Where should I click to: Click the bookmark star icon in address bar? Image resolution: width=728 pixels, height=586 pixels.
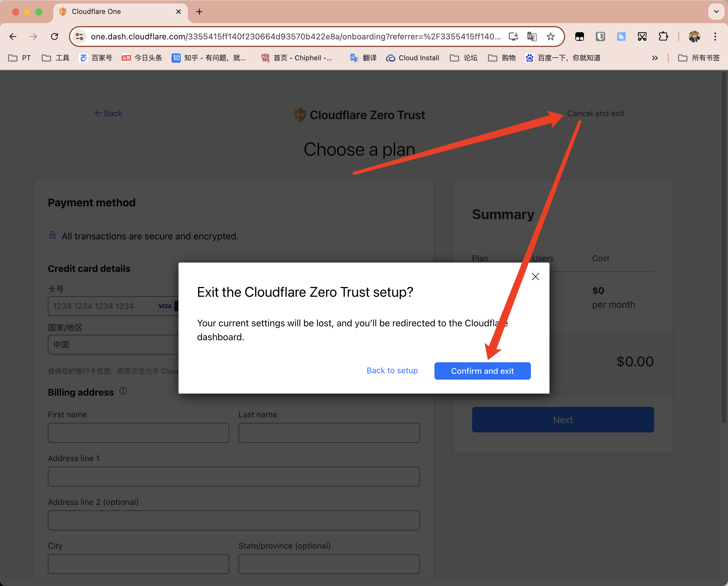point(552,36)
